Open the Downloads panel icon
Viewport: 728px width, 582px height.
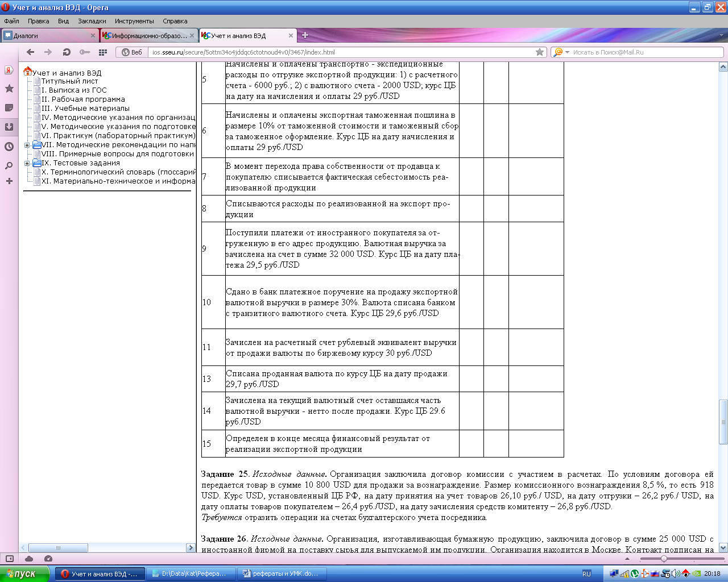tap(9, 127)
